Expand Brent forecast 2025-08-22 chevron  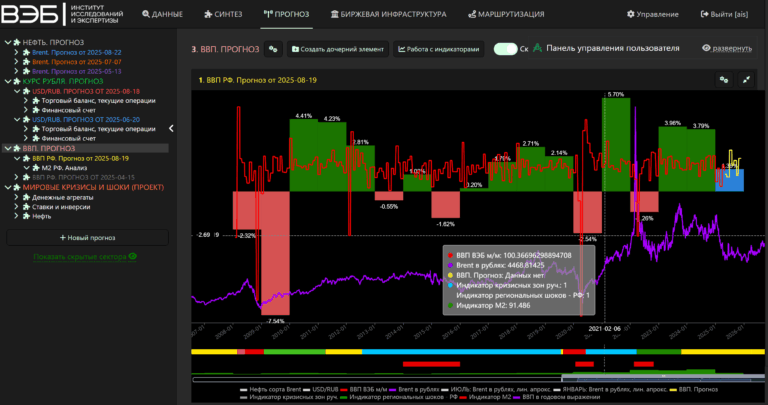tap(16, 52)
